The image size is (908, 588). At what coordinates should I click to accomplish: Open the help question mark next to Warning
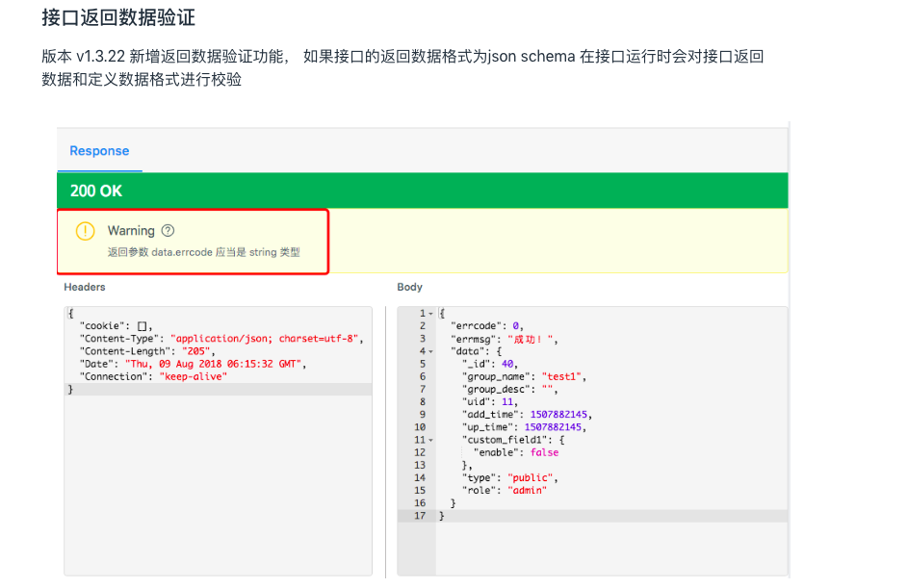coord(168,230)
